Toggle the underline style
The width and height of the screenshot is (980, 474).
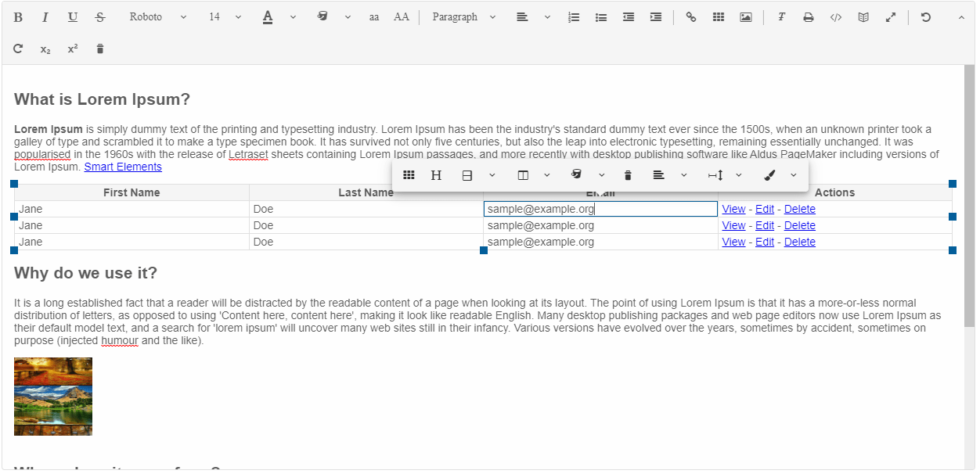pos(72,16)
